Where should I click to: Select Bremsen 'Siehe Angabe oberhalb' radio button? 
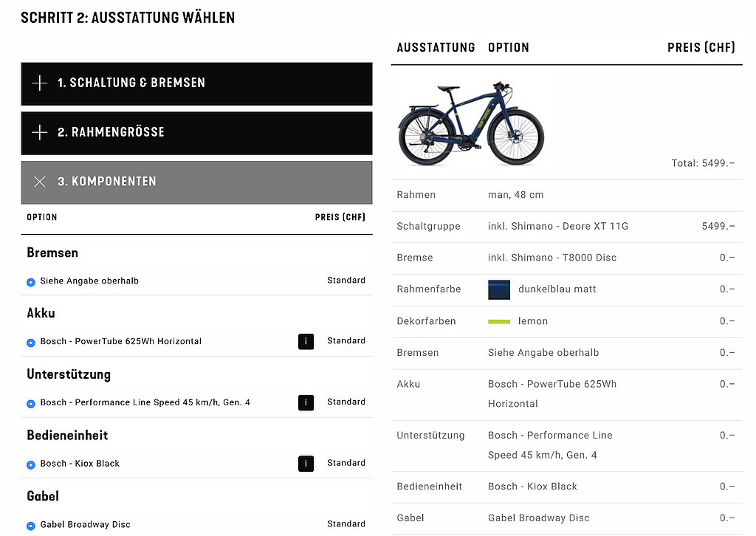tap(31, 281)
